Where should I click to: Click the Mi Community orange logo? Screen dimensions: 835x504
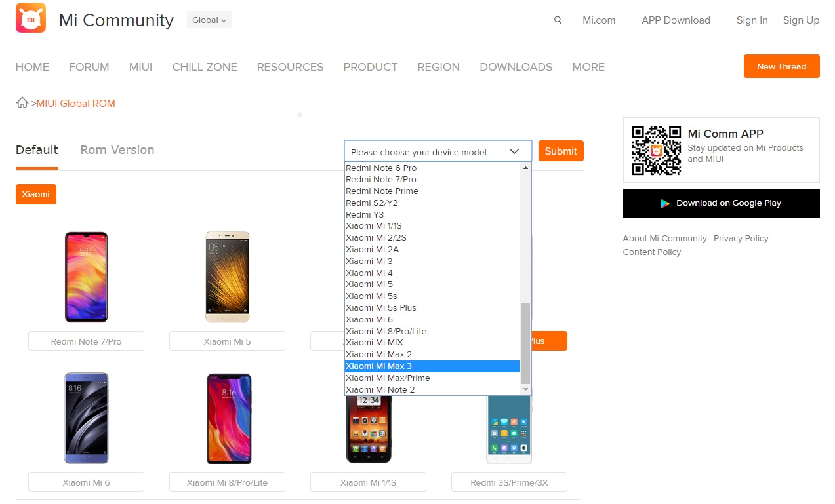tap(31, 18)
